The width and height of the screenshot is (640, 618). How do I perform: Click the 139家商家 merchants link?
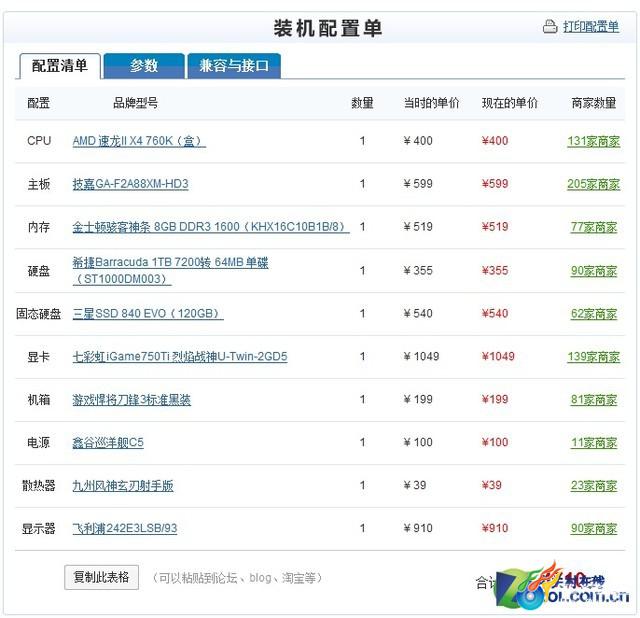point(593,356)
